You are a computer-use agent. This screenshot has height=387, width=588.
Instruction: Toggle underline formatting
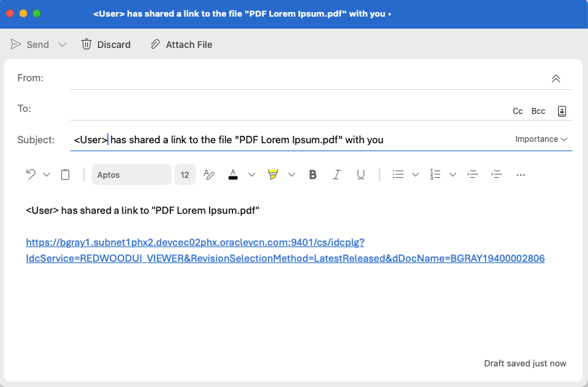click(x=360, y=174)
